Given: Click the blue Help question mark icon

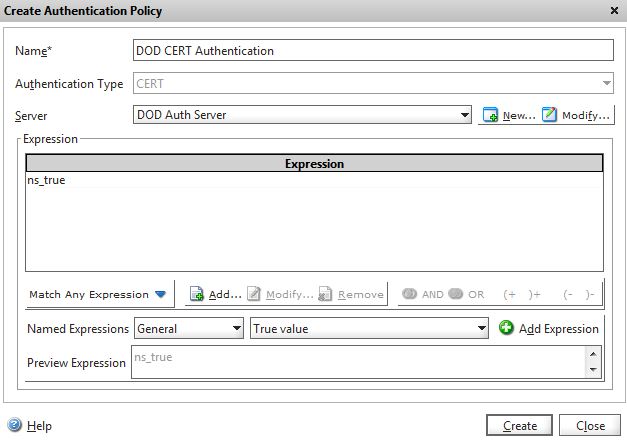Looking at the screenshot, I should pos(15,425).
